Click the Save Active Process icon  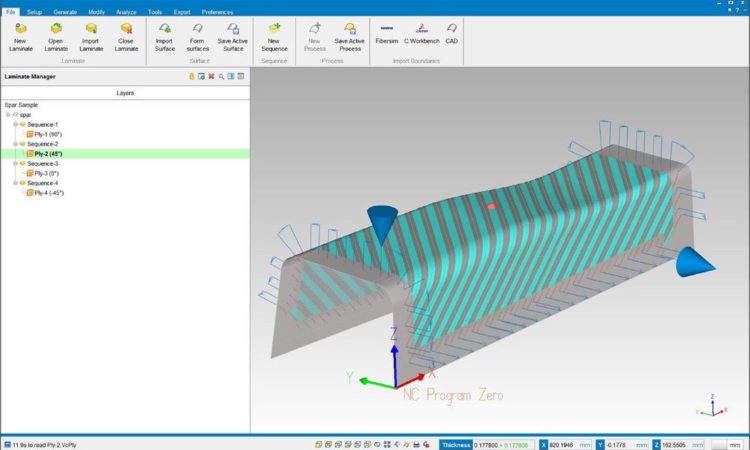(350, 29)
